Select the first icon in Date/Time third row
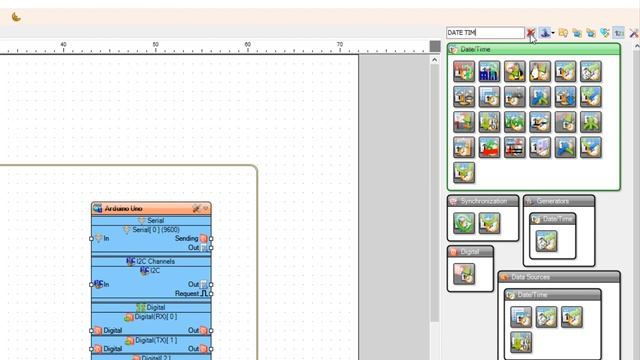Image resolution: width=640 pixels, height=360 pixels. pyautogui.click(x=464, y=122)
